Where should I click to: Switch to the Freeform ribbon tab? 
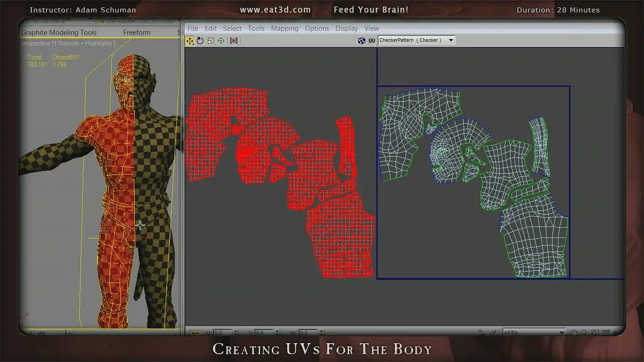[137, 33]
